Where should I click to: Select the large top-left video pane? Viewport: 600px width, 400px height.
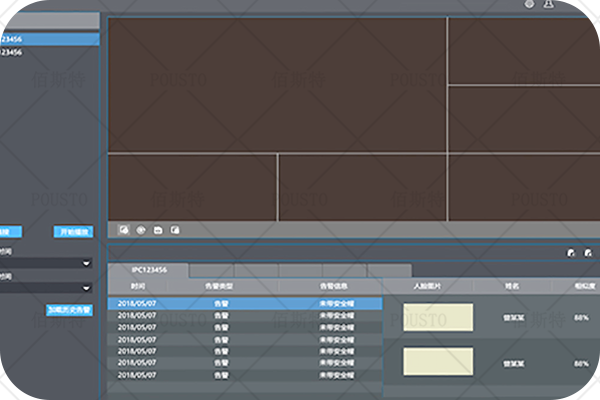click(x=277, y=84)
